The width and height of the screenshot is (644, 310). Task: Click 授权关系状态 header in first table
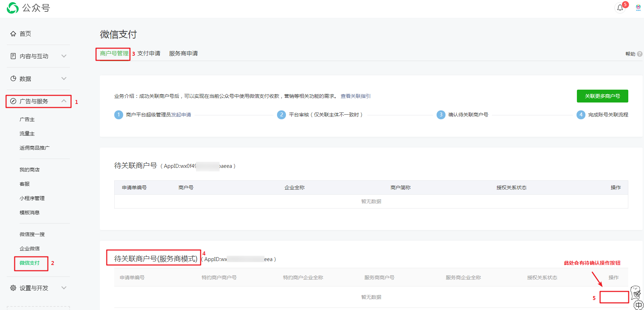[512, 187]
